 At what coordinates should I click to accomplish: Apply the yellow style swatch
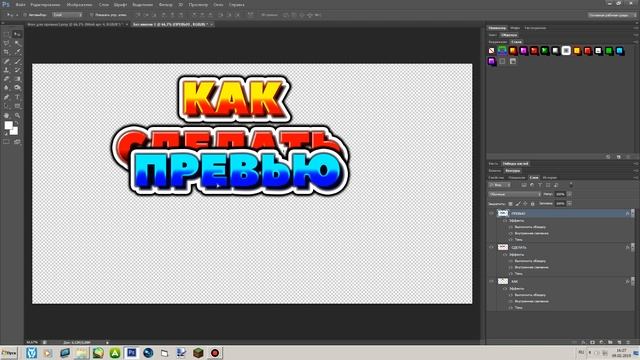click(x=577, y=51)
